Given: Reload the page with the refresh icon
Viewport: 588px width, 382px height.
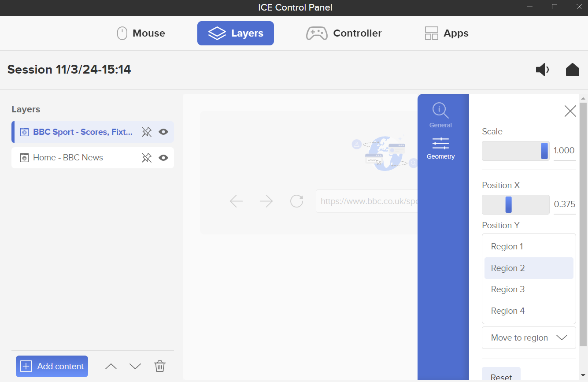Looking at the screenshot, I should point(296,201).
